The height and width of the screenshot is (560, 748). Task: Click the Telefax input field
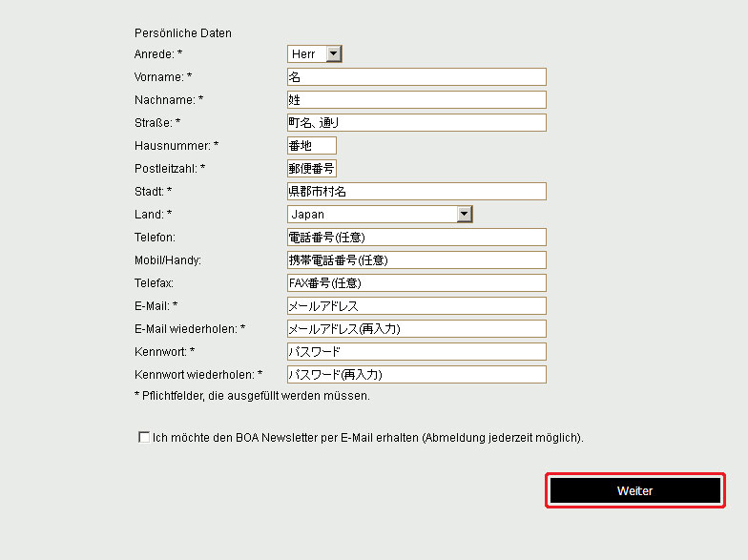pyautogui.click(x=416, y=283)
